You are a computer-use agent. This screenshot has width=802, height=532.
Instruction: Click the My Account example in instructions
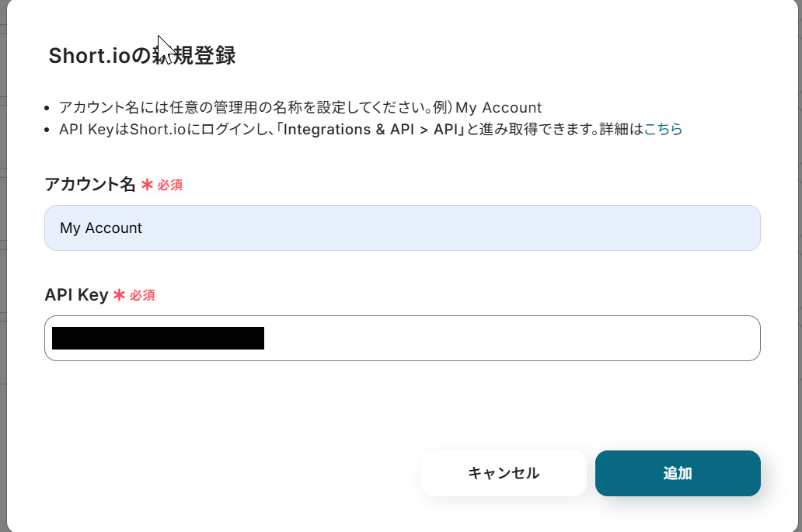[x=498, y=108]
